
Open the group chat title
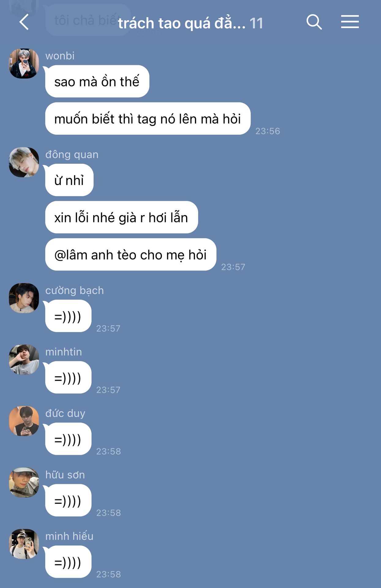click(x=190, y=23)
